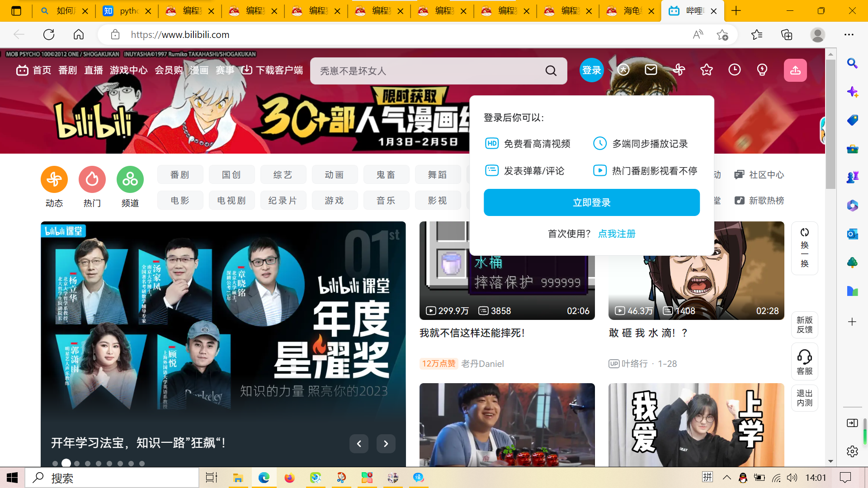Click the round 登录 button
The height and width of the screenshot is (488, 868).
tap(592, 70)
